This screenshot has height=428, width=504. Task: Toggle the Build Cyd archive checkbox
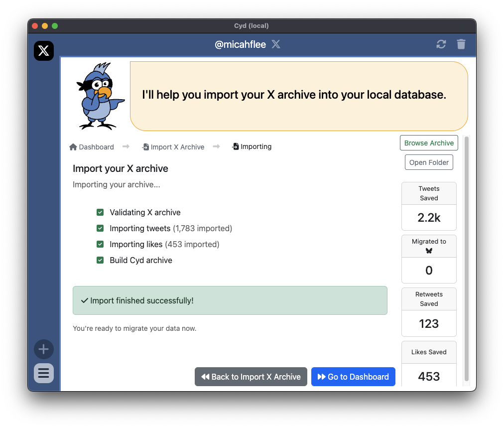pos(100,260)
